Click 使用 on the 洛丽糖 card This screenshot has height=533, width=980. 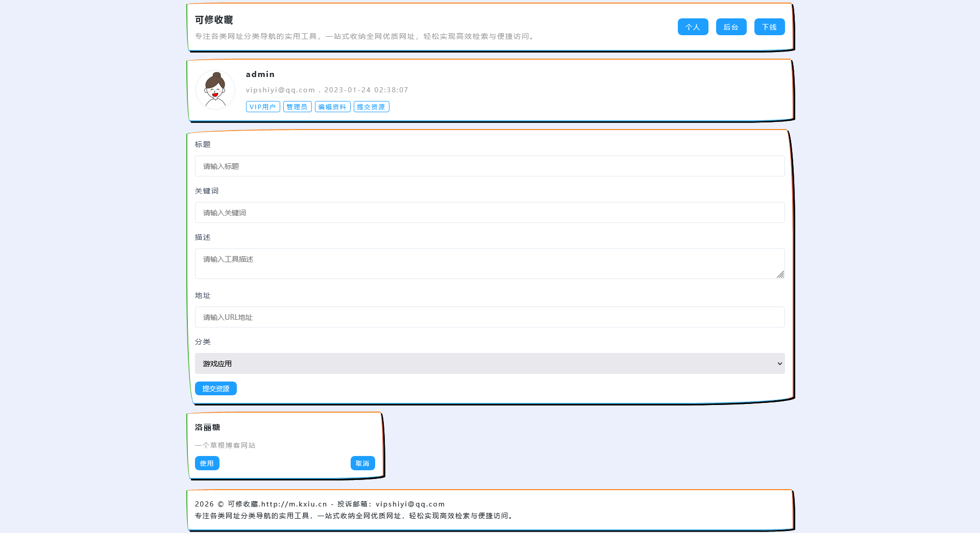[207, 463]
